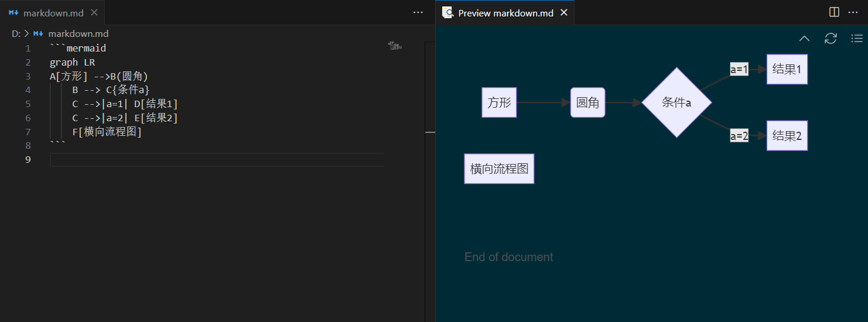Viewport: 868px width, 322px height.
Task: Toggle the table of contents list icon
Action: 856,39
